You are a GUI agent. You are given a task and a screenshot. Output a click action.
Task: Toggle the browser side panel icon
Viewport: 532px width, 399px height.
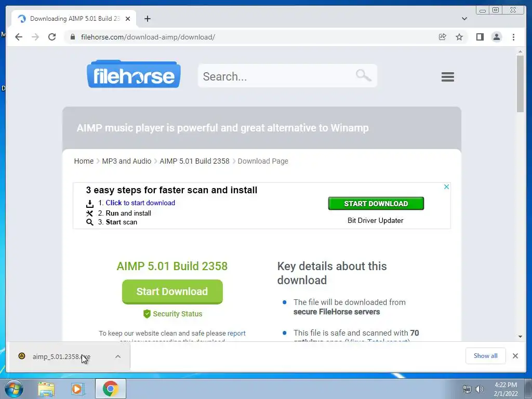[x=480, y=37]
